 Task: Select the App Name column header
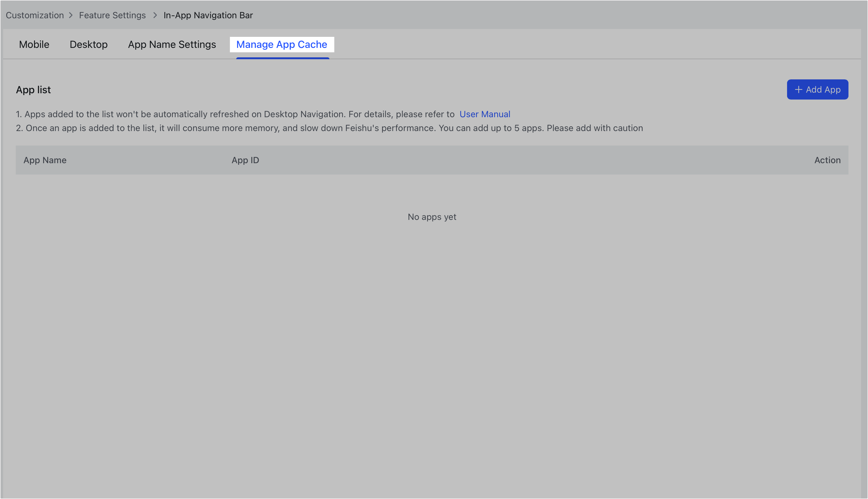45,160
